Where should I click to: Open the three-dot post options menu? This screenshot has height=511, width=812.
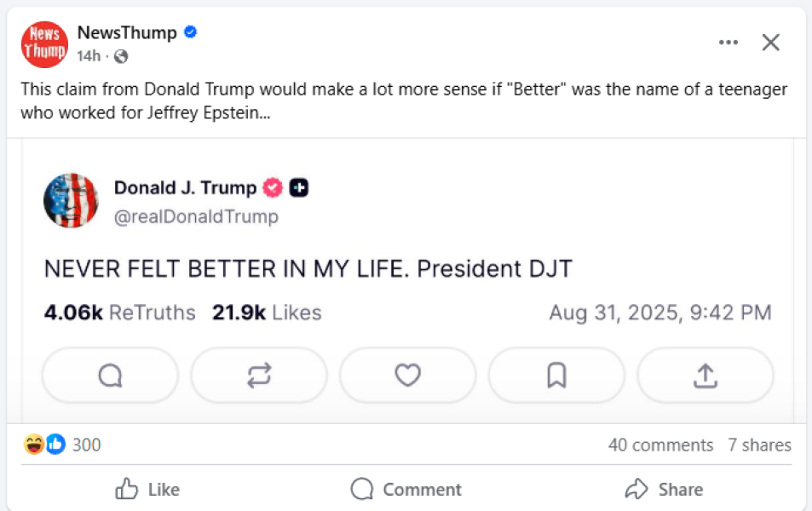[728, 41]
